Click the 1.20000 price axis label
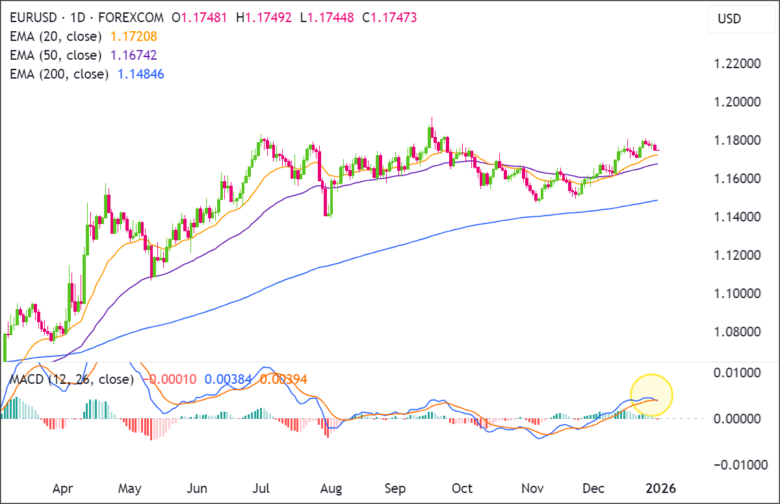The width and height of the screenshot is (780, 504). tap(737, 102)
